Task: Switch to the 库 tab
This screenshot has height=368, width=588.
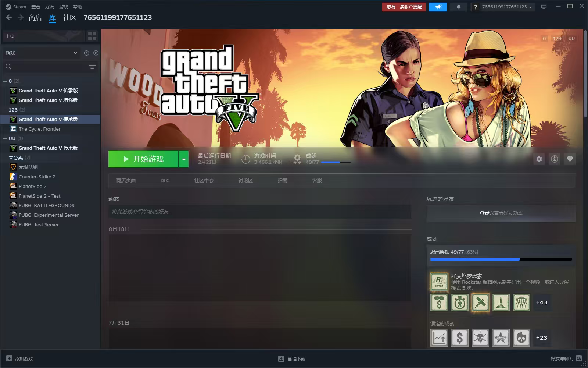Action: pos(53,17)
